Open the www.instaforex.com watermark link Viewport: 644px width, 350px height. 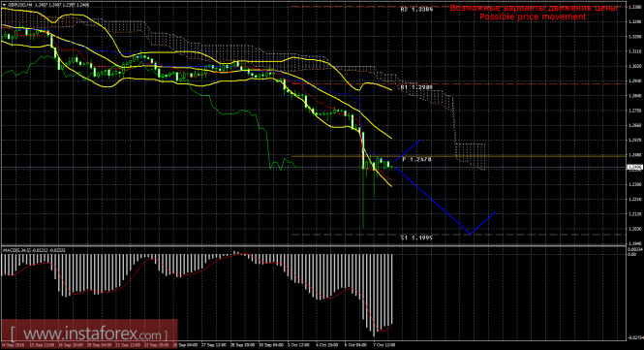click(89, 334)
